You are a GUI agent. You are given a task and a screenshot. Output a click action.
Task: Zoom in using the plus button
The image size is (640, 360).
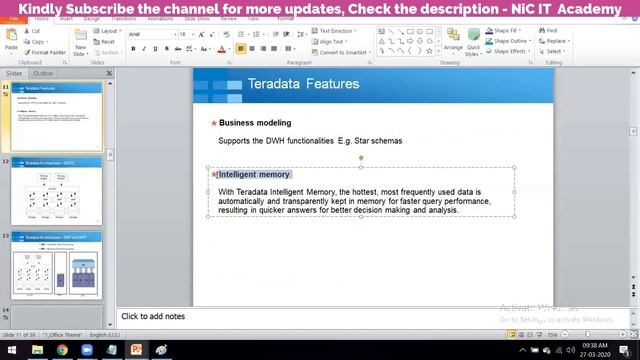622,334
